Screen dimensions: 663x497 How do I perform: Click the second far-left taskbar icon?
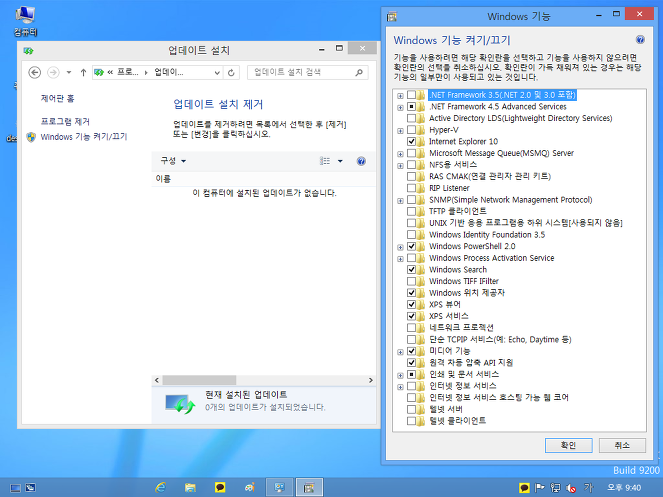30,488
